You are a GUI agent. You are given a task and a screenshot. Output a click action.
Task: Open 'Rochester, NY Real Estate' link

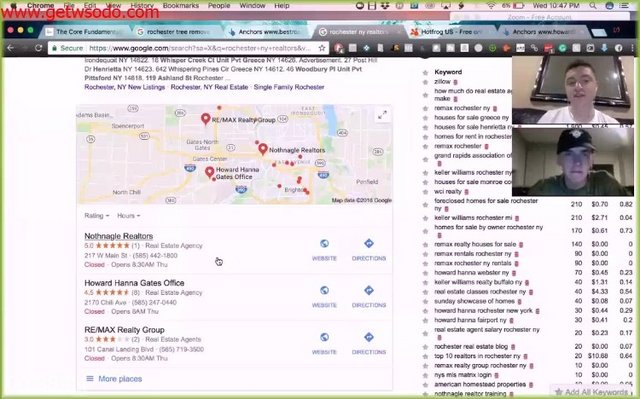coord(209,87)
